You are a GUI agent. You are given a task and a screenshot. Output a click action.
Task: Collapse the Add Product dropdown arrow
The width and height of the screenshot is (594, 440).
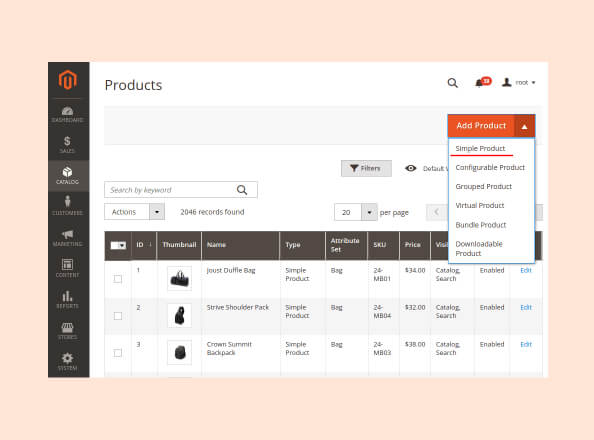[x=525, y=126]
